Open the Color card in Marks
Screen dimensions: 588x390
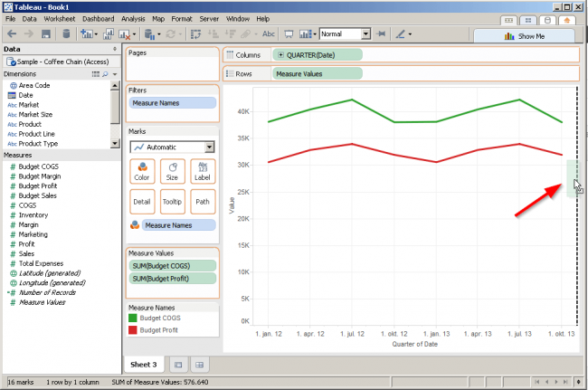tap(142, 171)
